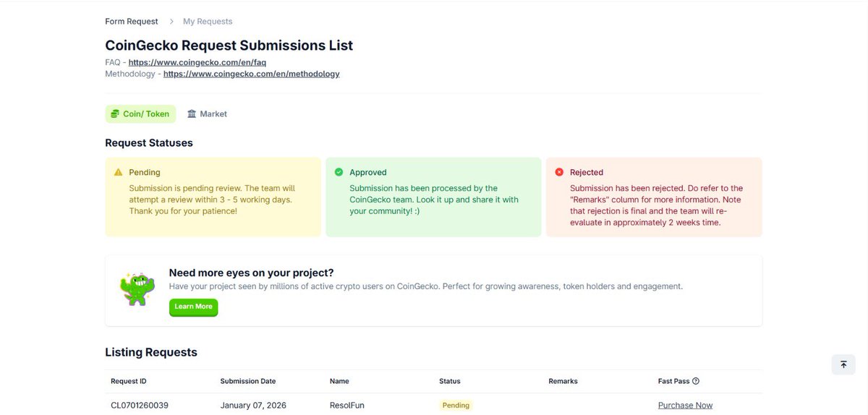The height and width of the screenshot is (415, 868).
Task: Click the CoinGecko Request Submissions List title
Action: click(x=229, y=45)
